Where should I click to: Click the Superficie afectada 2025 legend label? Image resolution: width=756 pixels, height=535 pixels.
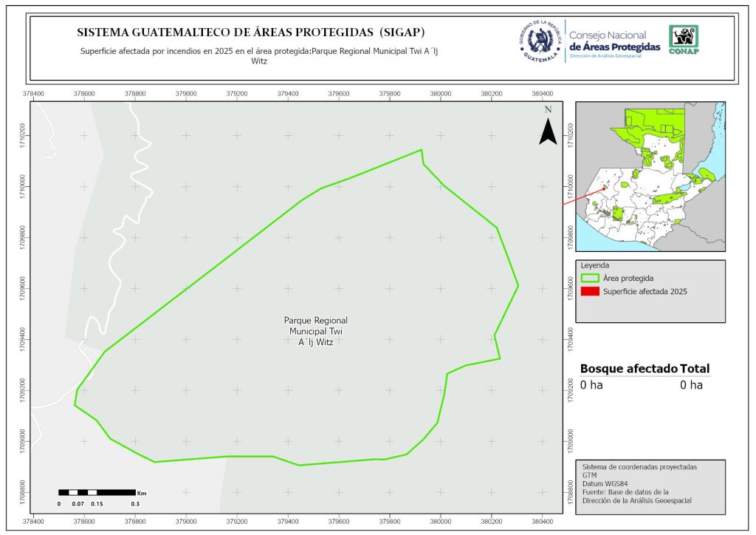(x=645, y=292)
